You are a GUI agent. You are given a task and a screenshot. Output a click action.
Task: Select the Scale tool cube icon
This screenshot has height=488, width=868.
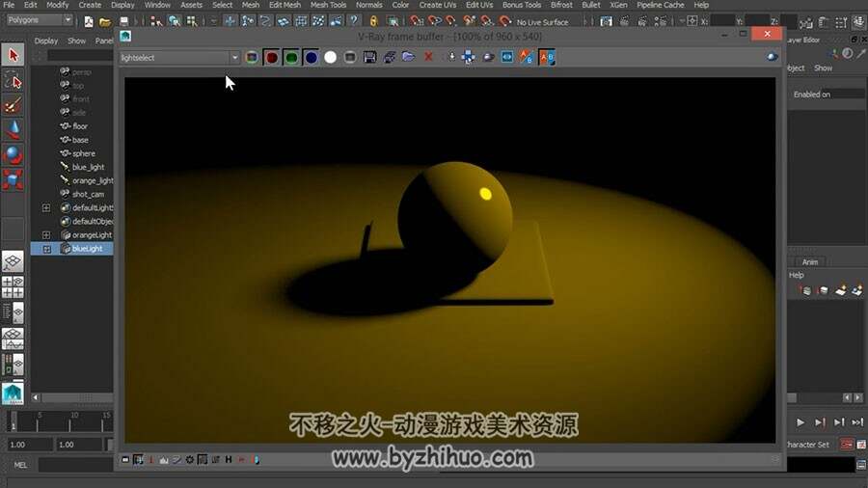click(13, 179)
